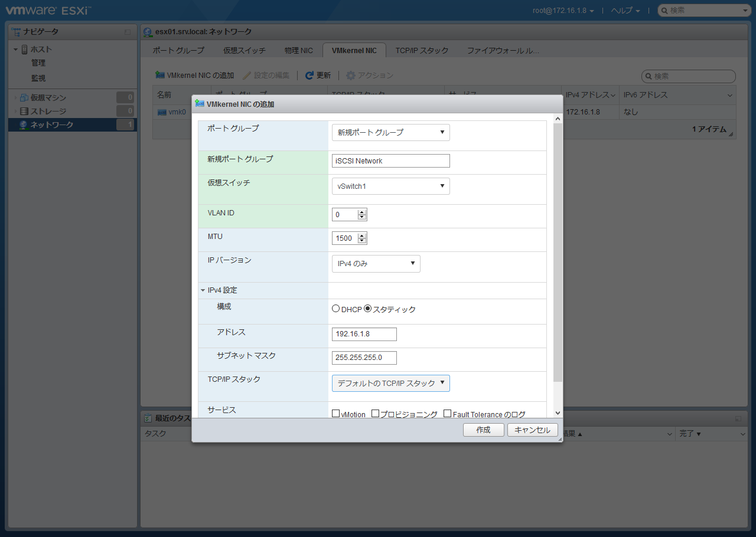Minimize the ナビゲータ panel

pyautogui.click(x=128, y=32)
